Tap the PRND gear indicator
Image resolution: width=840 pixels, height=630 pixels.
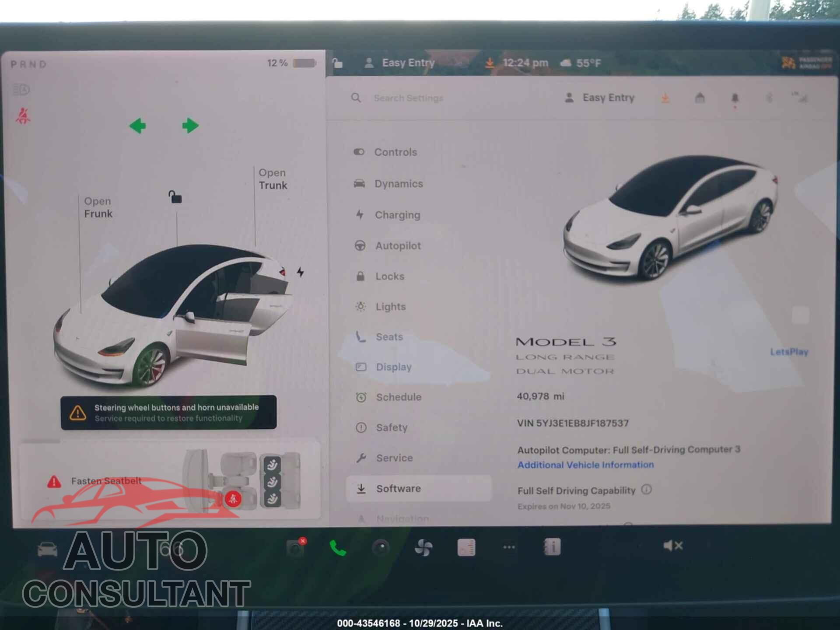[x=29, y=64]
